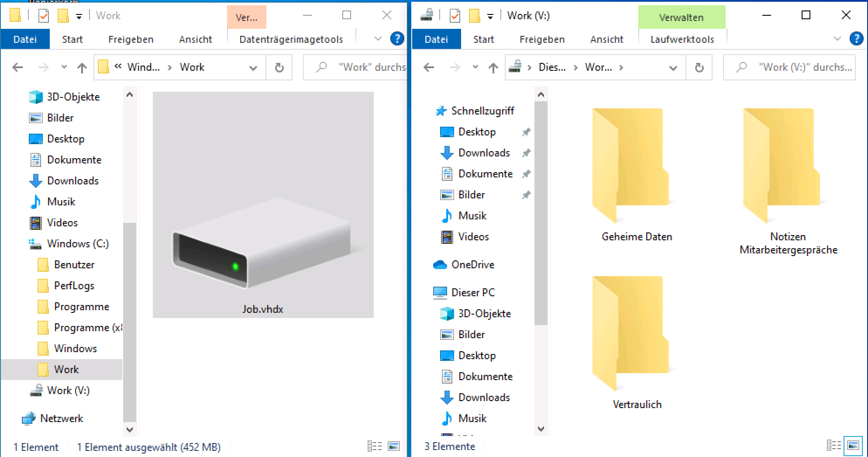Click Verwalten contextual tab in right window
This screenshot has width=868, height=457.
tap(682, 17)
